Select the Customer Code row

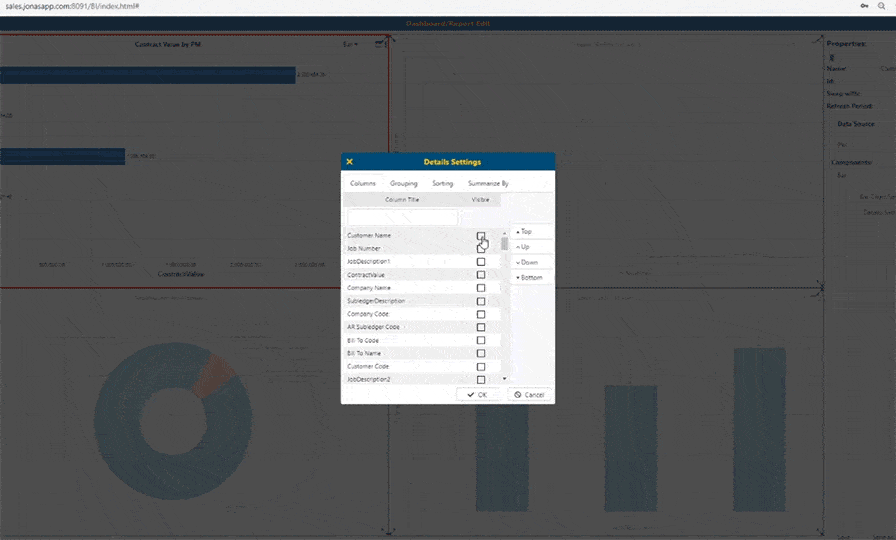[x=422, y=367]
